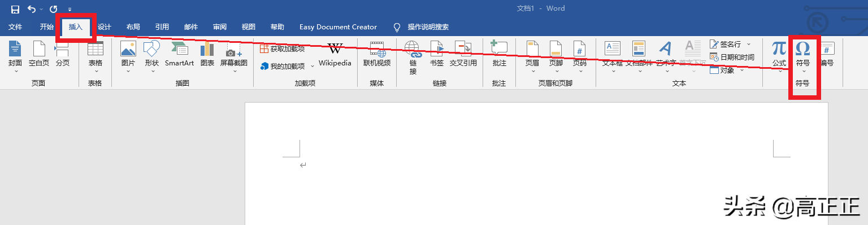Viewport: 868px width, 225px height.
Task: Open 文档部件 quick parts
Action: pos(639,56)
